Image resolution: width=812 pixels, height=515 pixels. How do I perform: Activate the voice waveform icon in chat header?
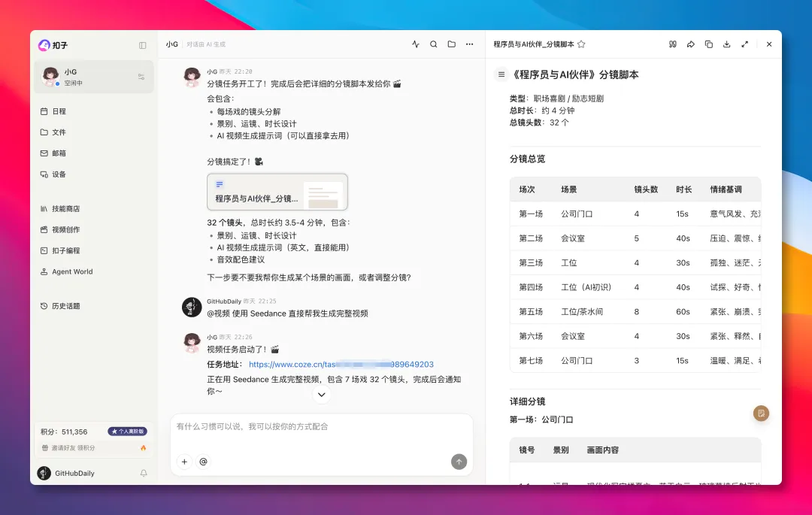point(415,44)
